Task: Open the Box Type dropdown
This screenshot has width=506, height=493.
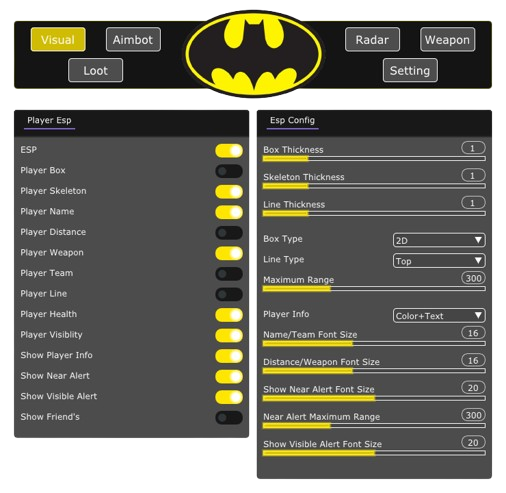Action: [439, 240]
